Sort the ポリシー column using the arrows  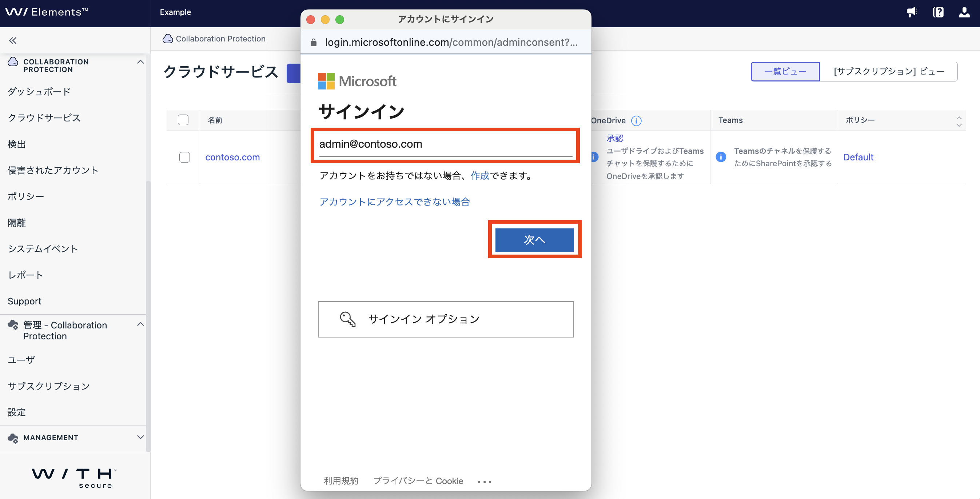(959, 121)
